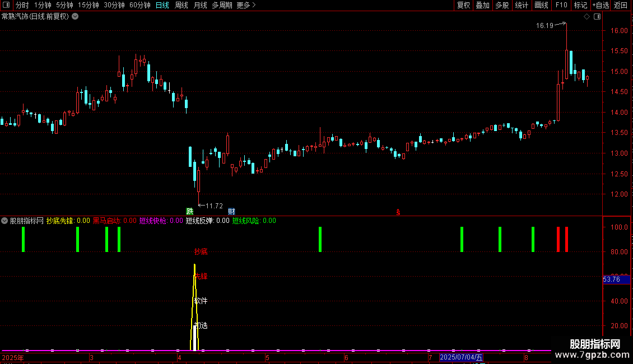This screenshot has width=633, height=364.
Task: Toggle the sidebar panel icon at top-left
Action: point(6,5)
